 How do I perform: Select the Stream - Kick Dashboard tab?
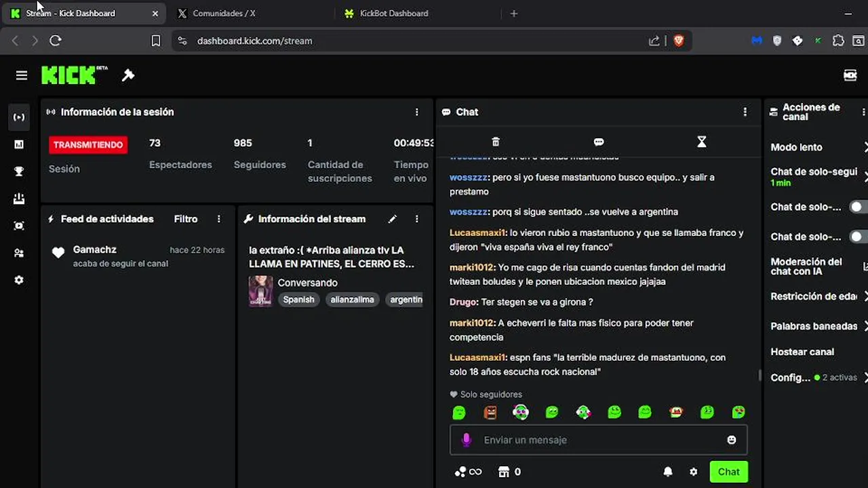[x=84, y=13]
